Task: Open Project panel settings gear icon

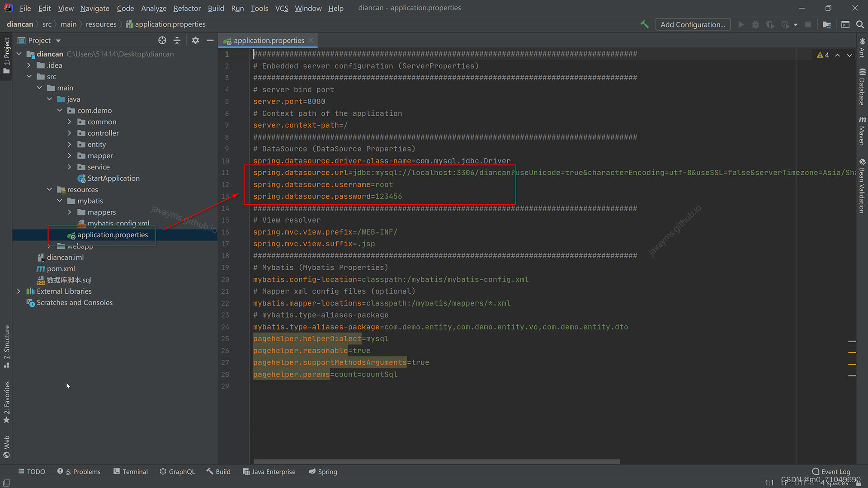Action: click(195, 40)
